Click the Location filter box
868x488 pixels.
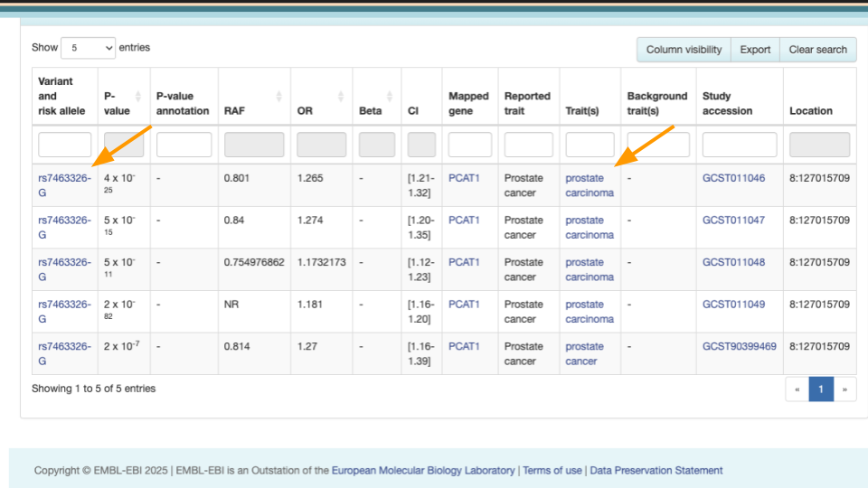(820, 145)
